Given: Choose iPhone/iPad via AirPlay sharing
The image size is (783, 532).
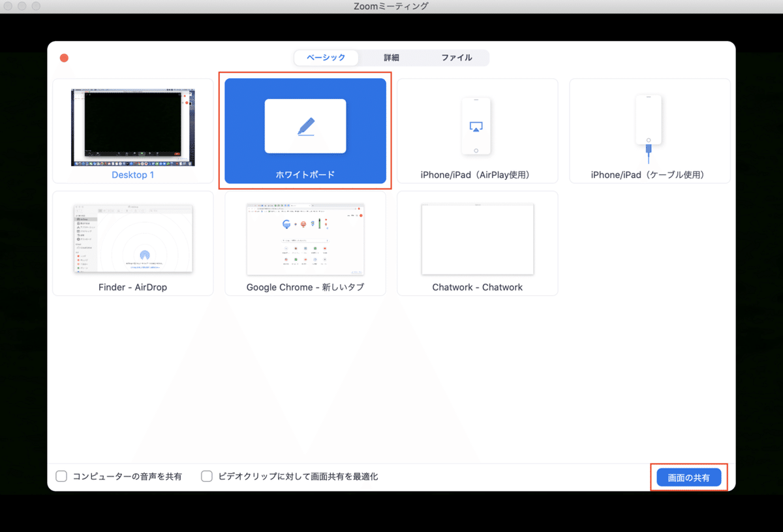Looking at the screenshot, I should point(477,130).
